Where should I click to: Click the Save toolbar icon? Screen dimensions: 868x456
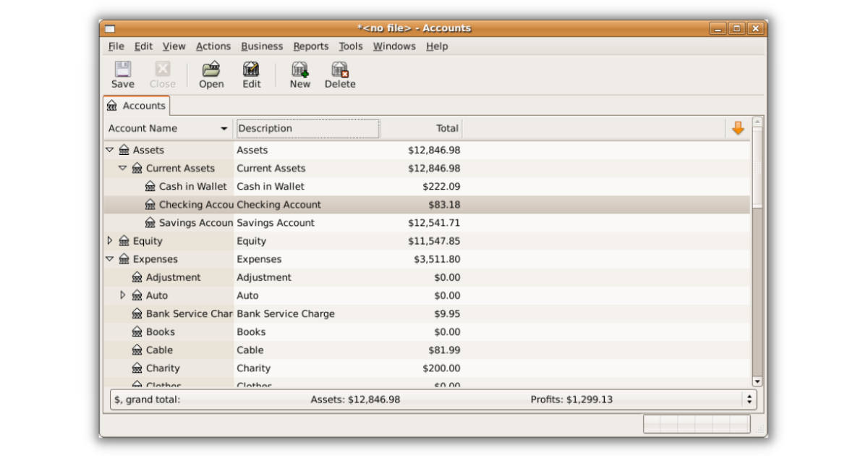point(122,70)
